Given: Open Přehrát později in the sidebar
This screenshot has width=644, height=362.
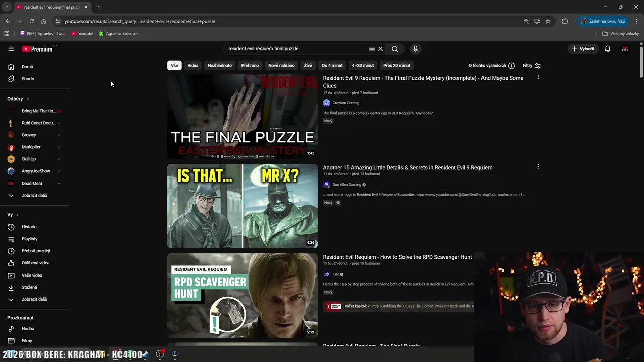Looking at the screenshot, I should coord(35,251).
